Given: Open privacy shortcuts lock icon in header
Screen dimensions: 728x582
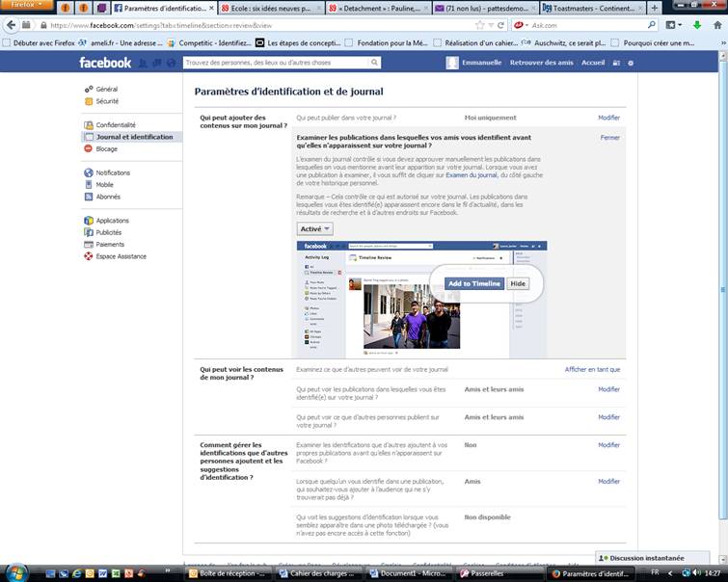Looking at the screenshot, I should (x=616, y=63).
